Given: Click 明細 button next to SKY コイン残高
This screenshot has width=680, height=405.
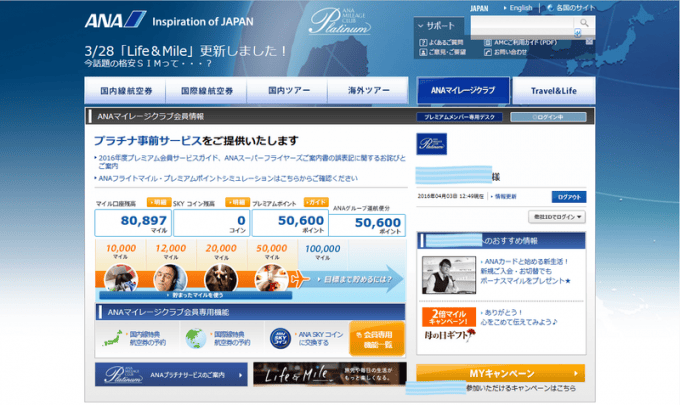Looking at the screenshot, I should click(x=237, y=202).
